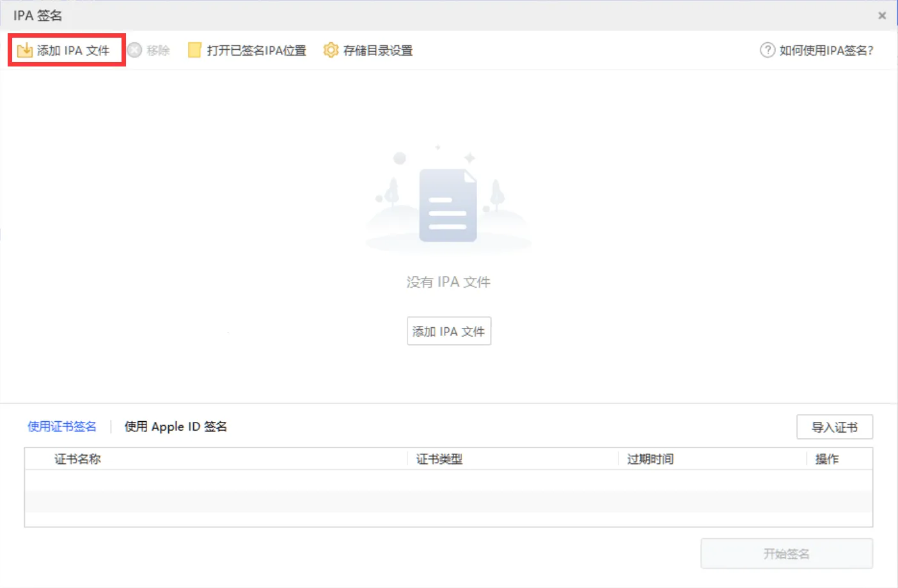Viewport: 898px width, 588px height.
Task: Sort by the 证书名称 column header
Action: 77,459
